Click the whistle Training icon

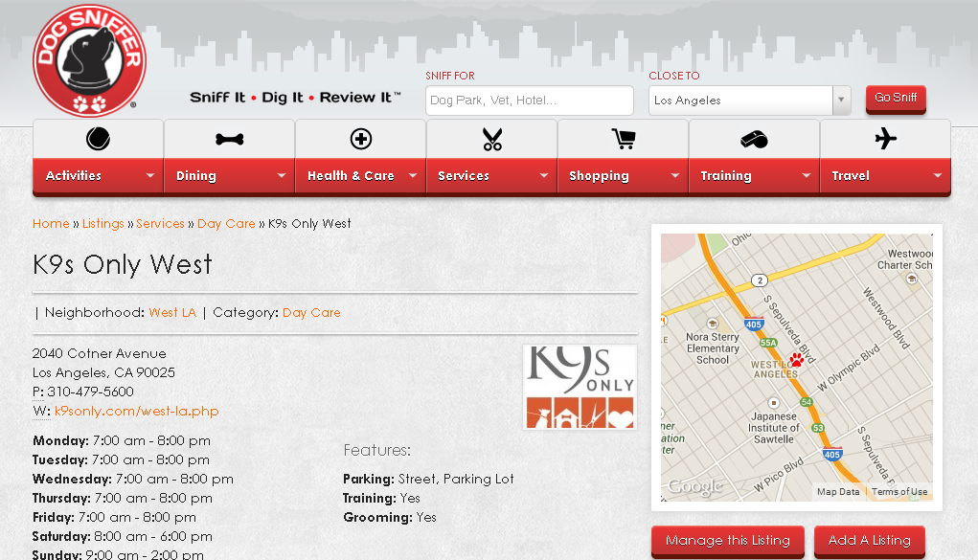754,139
